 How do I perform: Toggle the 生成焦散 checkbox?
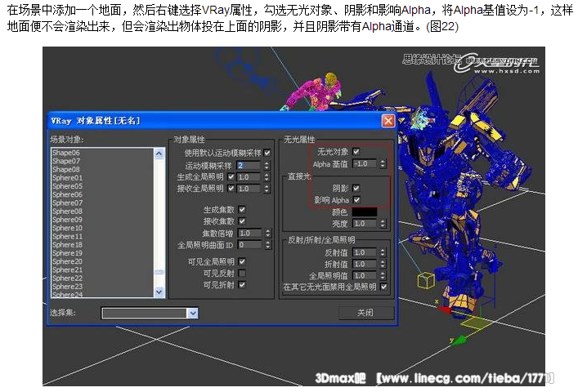point(242,209)
